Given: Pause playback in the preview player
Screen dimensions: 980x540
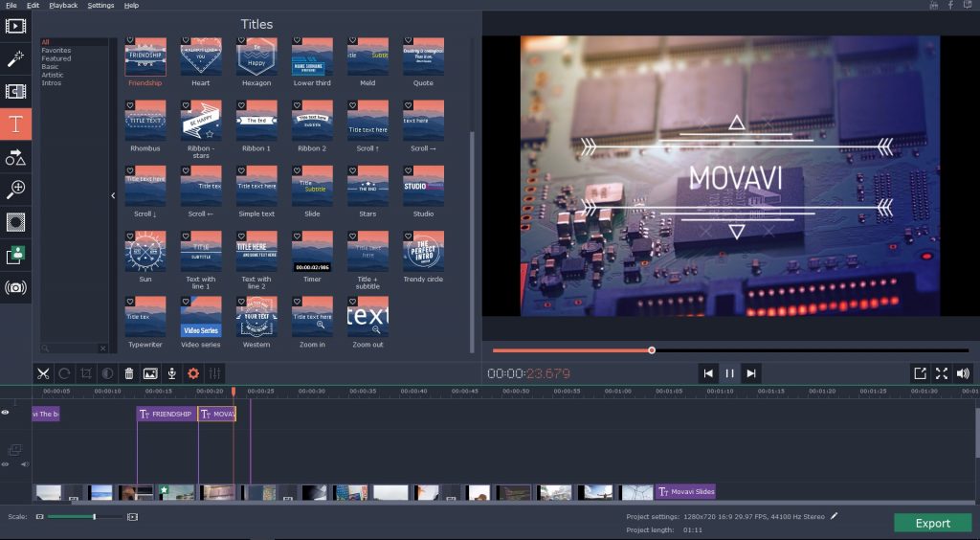Looking at the screenshot, I should (x=729, y=373).
